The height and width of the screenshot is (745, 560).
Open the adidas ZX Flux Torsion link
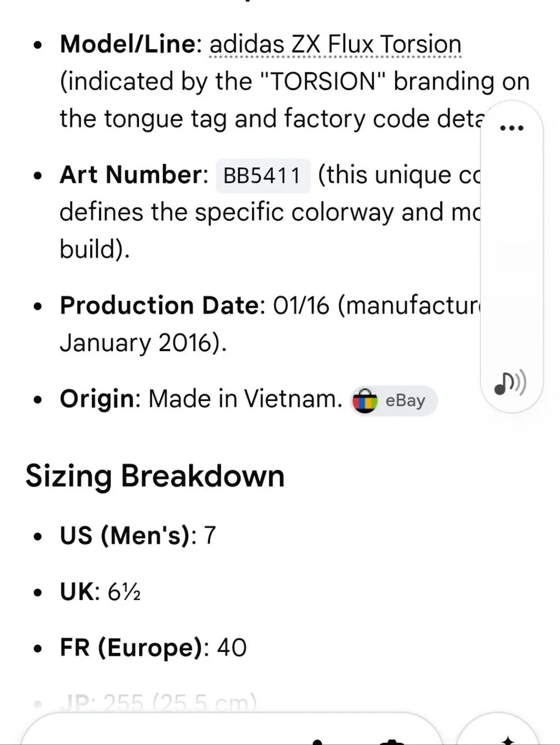[x=335, y=44]
